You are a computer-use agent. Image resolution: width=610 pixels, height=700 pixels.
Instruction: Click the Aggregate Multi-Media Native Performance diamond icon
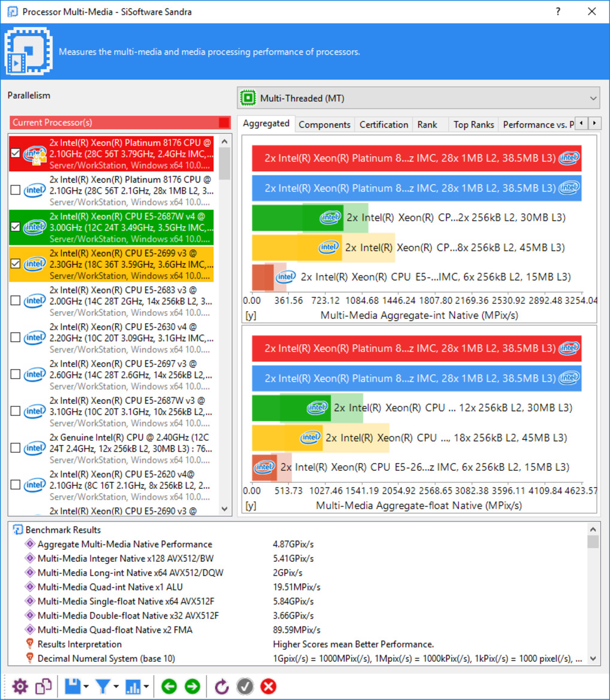[x=30, y=544]
